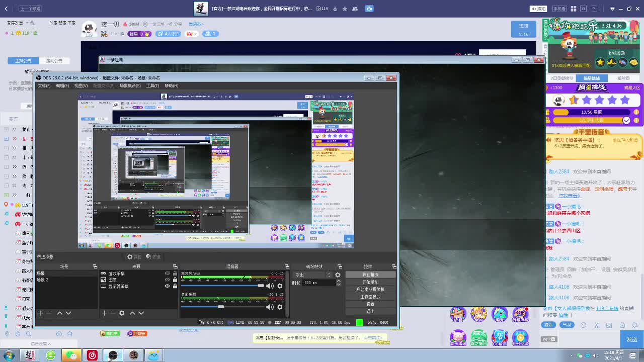Open the 工具(T) menu in OBS
The width and height of the screenshot is (644, 362).
152,85
